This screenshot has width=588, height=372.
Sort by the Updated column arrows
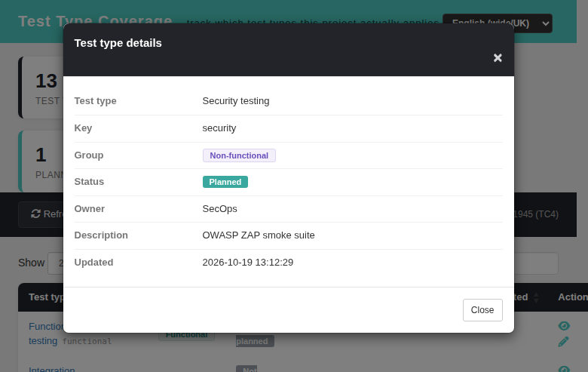(536, 297)
